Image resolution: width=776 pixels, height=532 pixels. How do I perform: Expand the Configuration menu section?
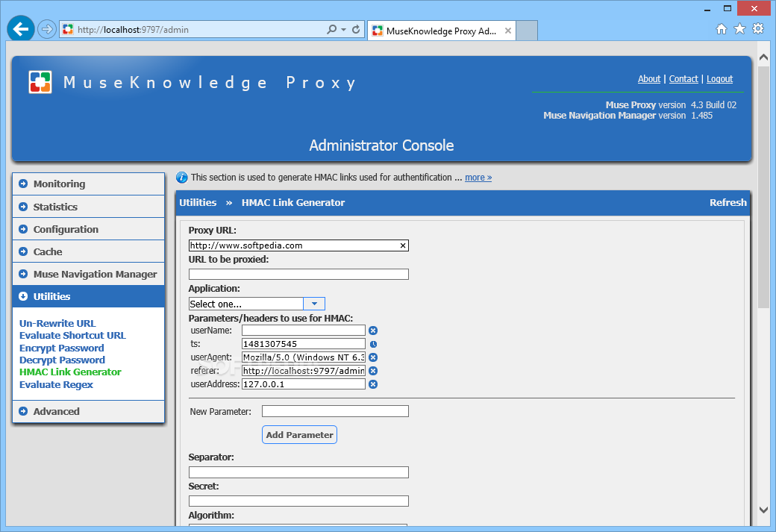click(88, 229)
